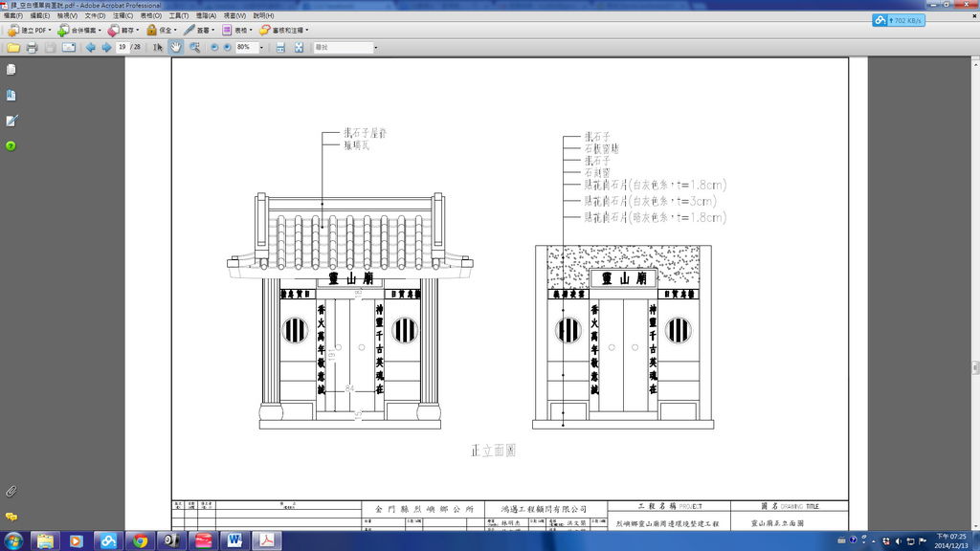The width and height of the screenshot is (980, 551).
Task: Click the Scrolling Pages view icon
Action: [280, 48]
